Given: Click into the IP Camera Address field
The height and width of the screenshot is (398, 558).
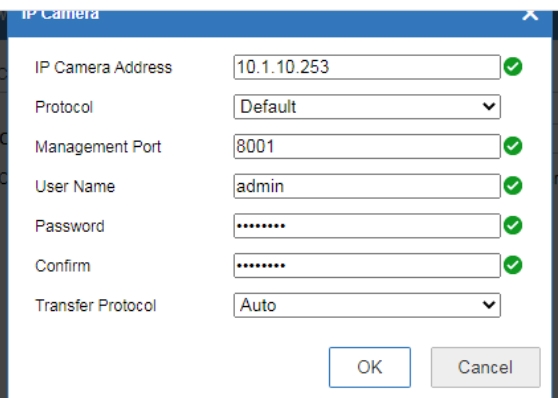Looking at the screenshot, I should tap(367, 67).
